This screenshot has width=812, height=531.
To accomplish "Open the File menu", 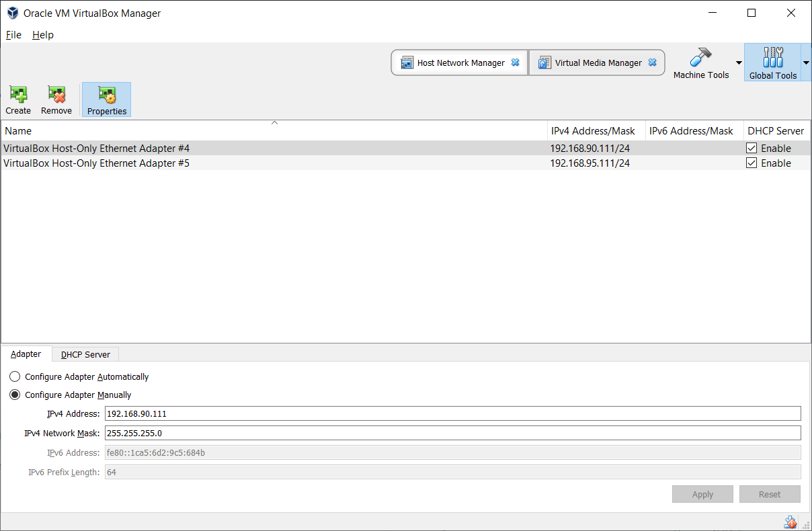I will pos(13,35).
